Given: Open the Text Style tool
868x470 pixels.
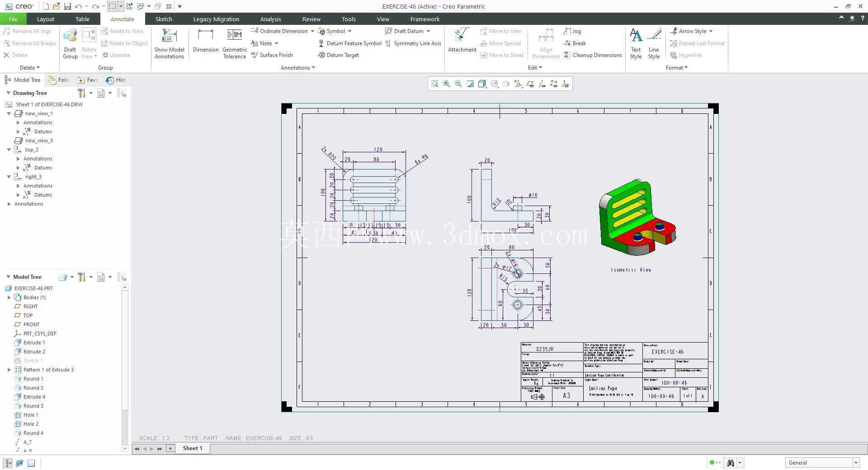Looking at the screenshot, I should coord(636,43).
